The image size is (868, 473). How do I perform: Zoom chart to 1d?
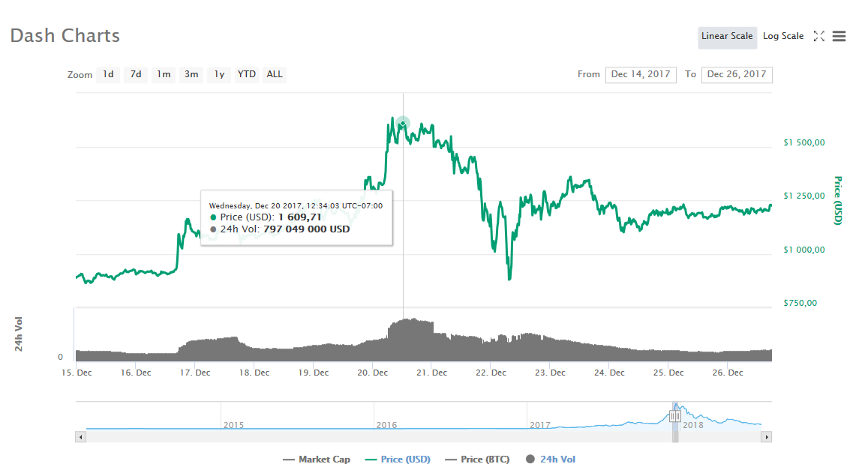109,74
